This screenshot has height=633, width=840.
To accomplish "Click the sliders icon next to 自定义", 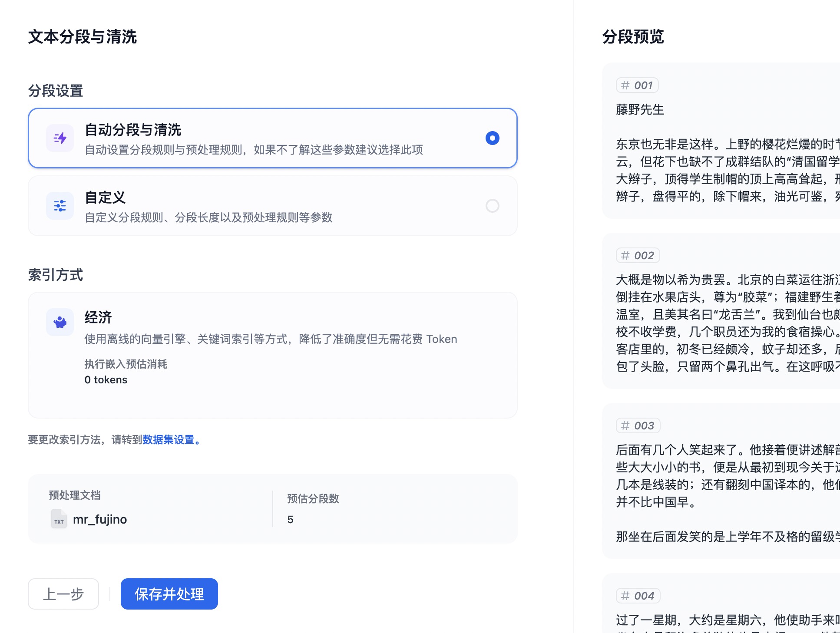I will [x=60, y=205].
